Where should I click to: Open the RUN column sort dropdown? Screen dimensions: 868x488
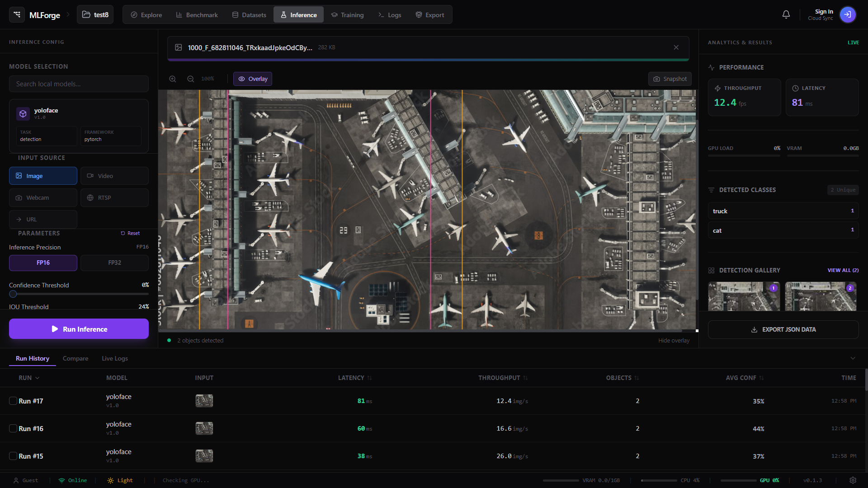point(29,378)
